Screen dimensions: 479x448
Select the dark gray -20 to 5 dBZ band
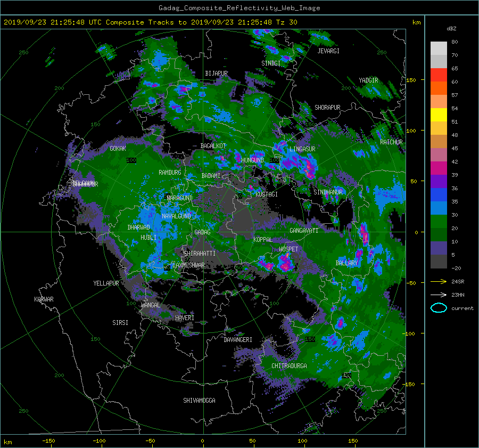(x=439, y=262)
